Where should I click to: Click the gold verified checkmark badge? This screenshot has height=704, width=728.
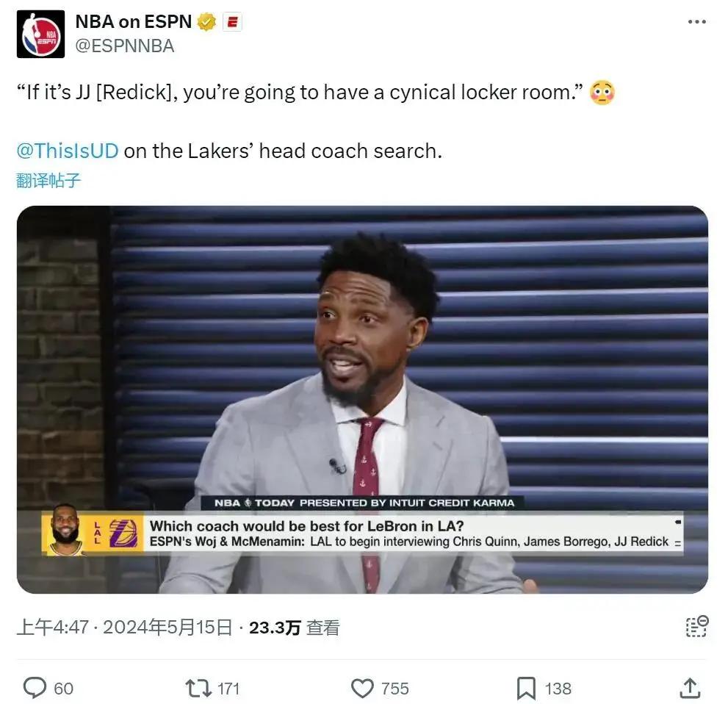(206, 22)
